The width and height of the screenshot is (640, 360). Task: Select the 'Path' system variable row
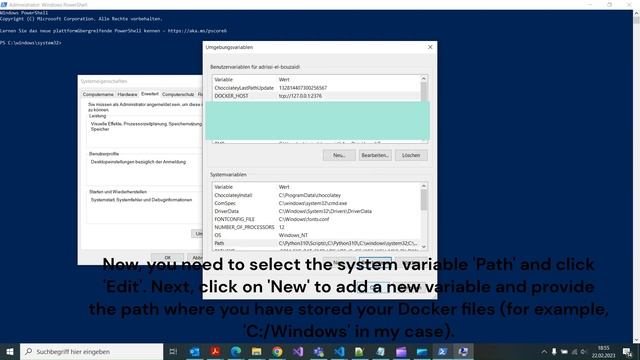[x=316, y=243]
